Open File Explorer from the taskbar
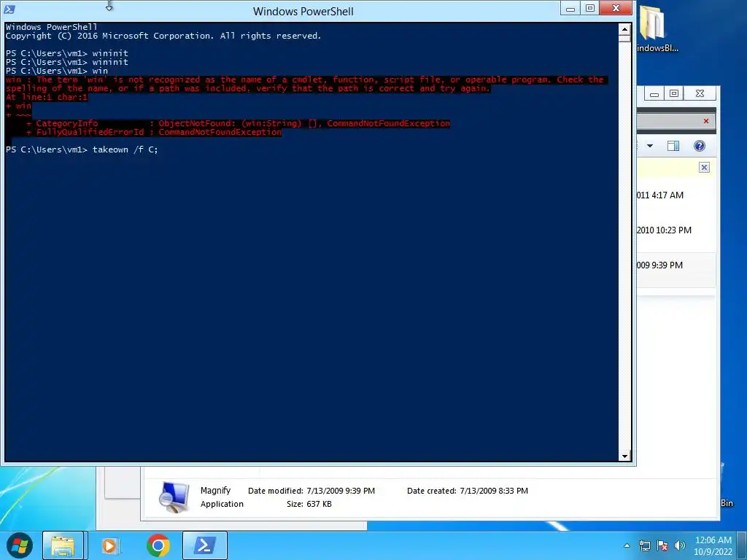The height and width of the screenshot is (560, 747). pos(63,545)
